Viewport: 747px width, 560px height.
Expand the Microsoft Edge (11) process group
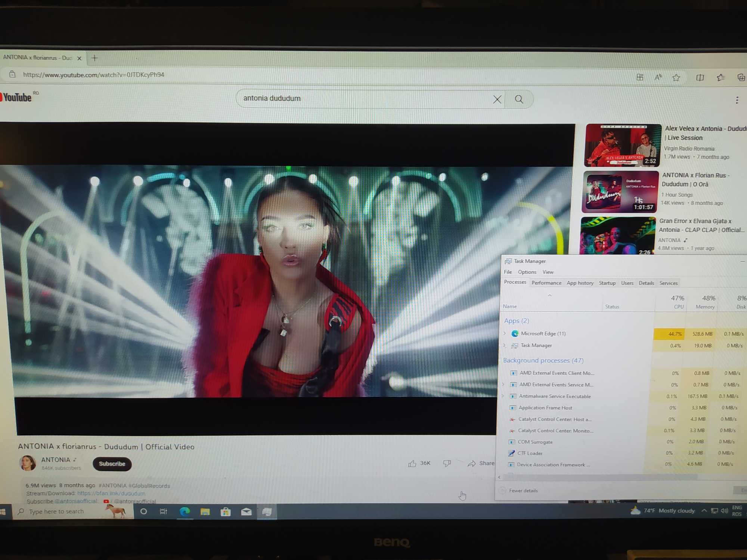505,333
